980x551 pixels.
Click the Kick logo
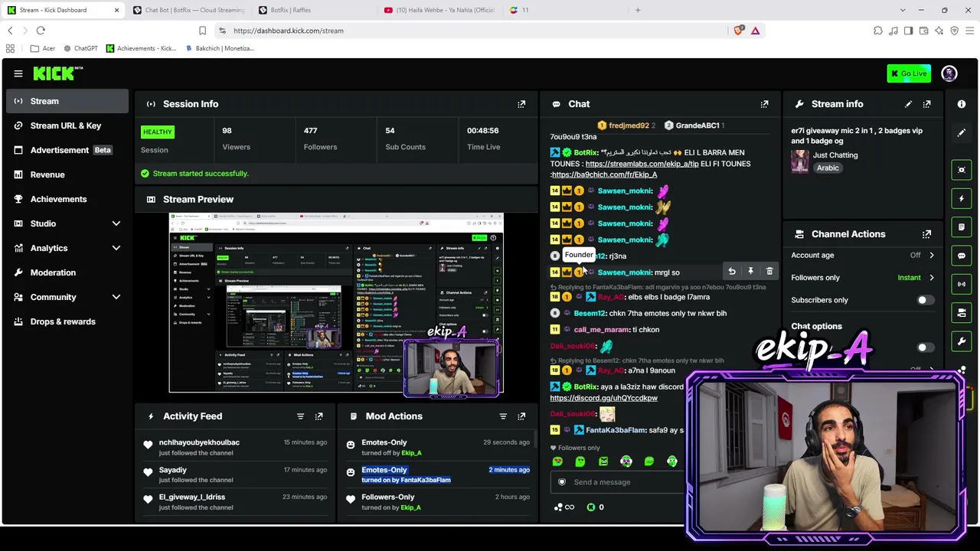(58, 73)
